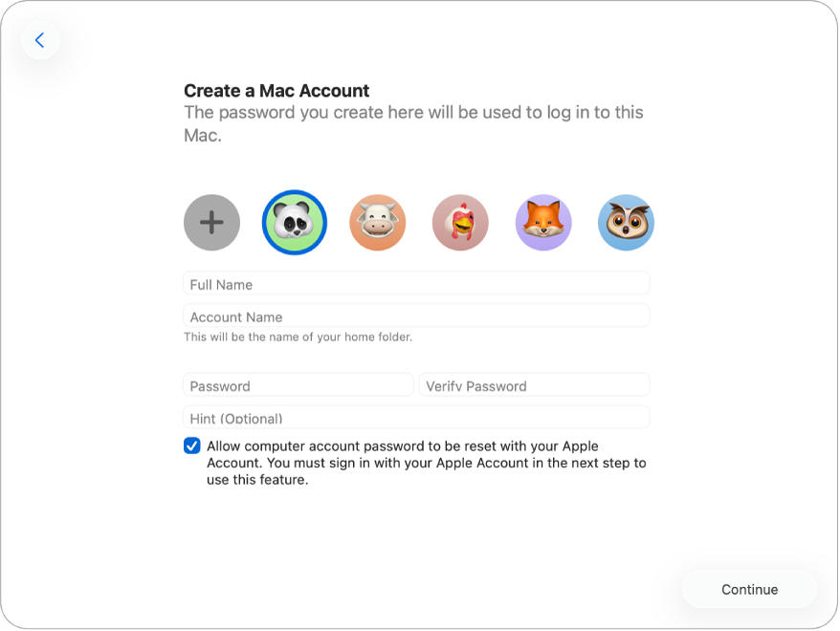840x631 pixels.
Task: Click the Account Name field
Action: coord(416,315)
